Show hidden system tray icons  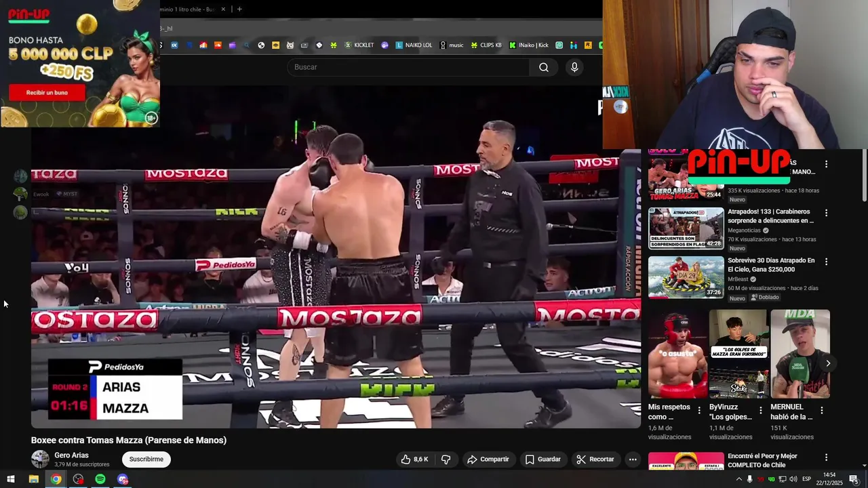click(738, 479)
